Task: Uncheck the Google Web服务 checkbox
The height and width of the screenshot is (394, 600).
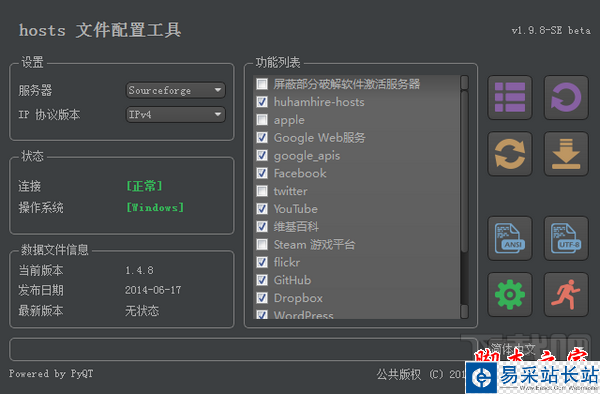Action: [x=262, y=137]
